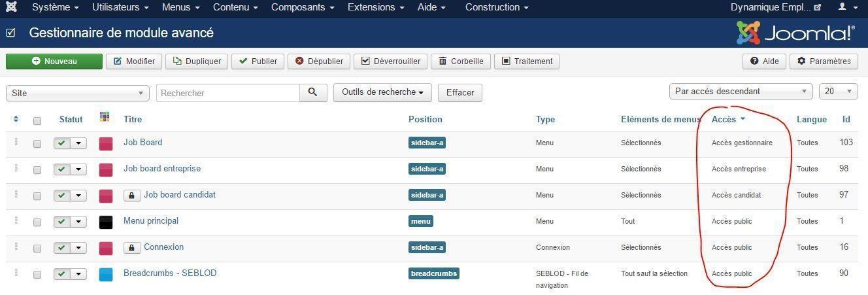Click the Effacer button
The height and width of the screenshot is (295, 868).
(x=460, y=92)
